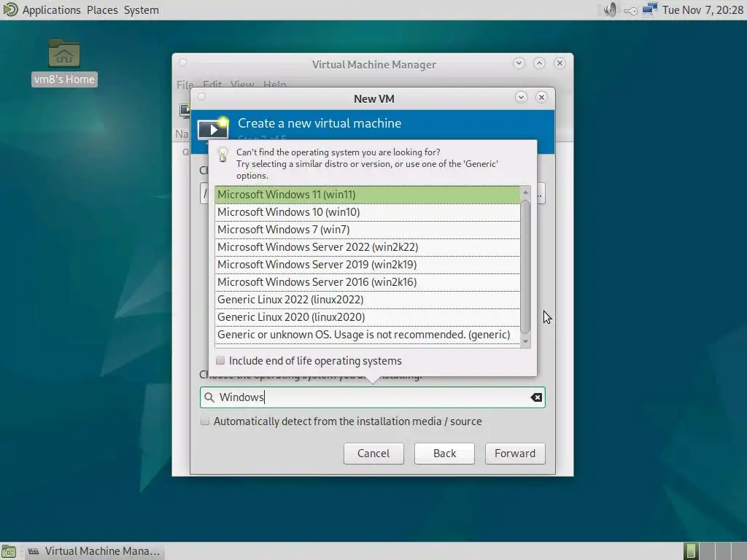The width and height of the screenshot is (747, 560).
Task: Open View menu in Virtual Machine Manager
Action: coord(242,85)
